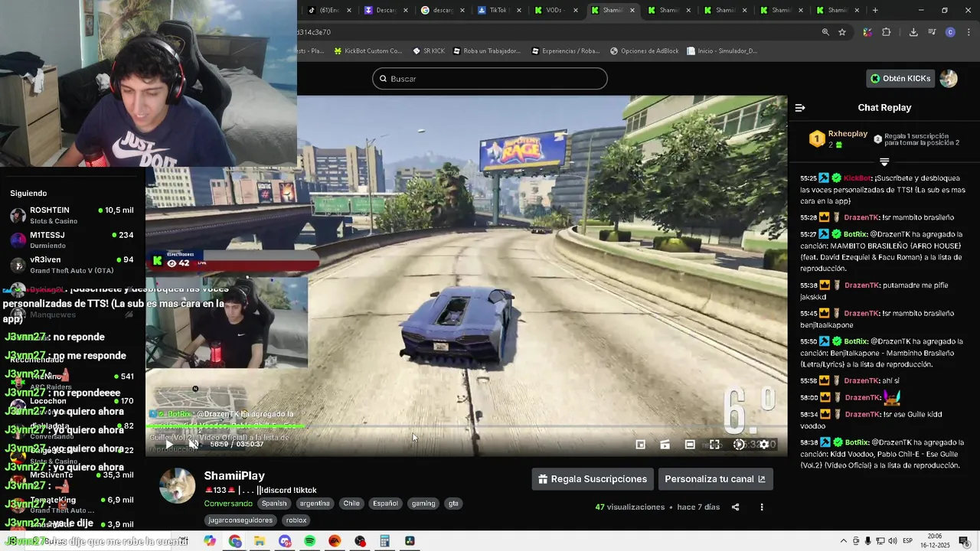Screen dimensions: 980x551
Task: Select the argentina tag
Action: pos(315,504)
